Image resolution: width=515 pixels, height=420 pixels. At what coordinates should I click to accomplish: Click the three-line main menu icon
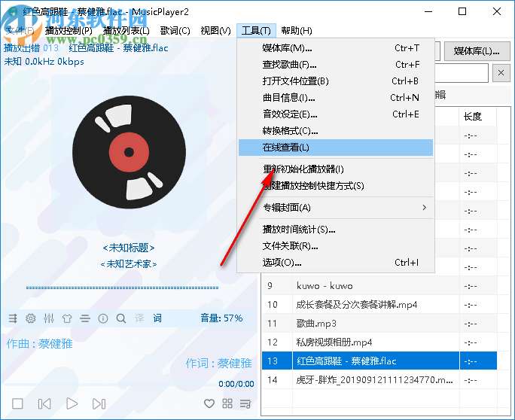point(85,318)
